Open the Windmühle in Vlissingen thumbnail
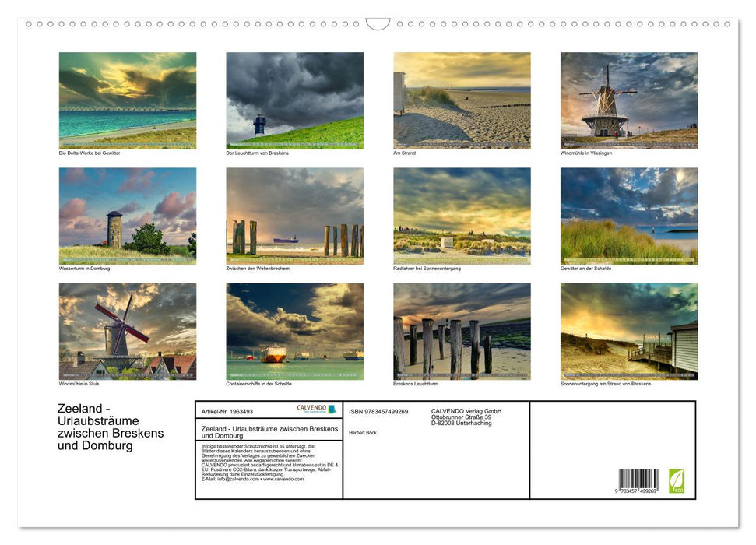 [629, 100]
